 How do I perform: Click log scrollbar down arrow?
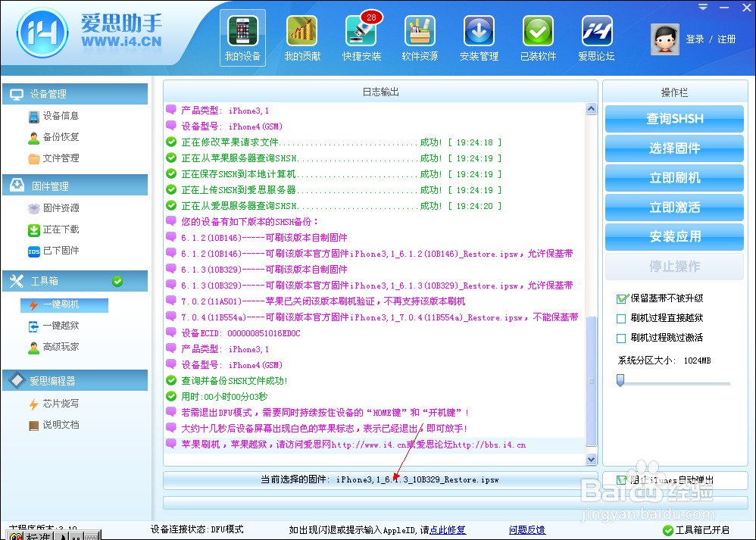click(592, 460)
